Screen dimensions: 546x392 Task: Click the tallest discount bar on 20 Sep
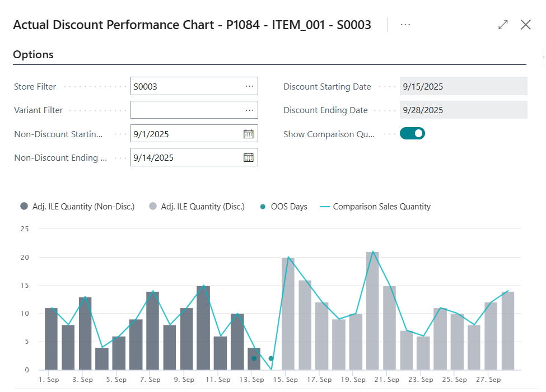click(x=372, y=311)
